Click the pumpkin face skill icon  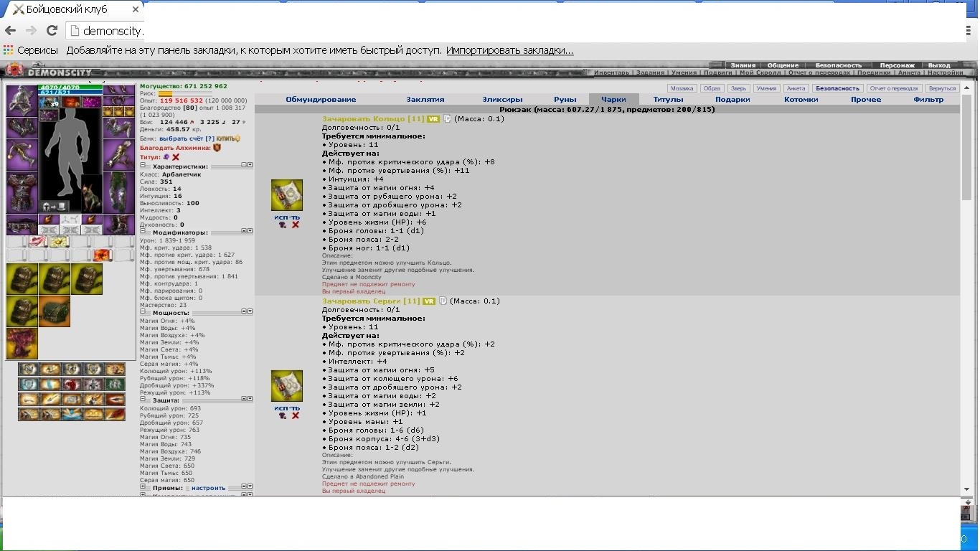(x=93, y=414)
